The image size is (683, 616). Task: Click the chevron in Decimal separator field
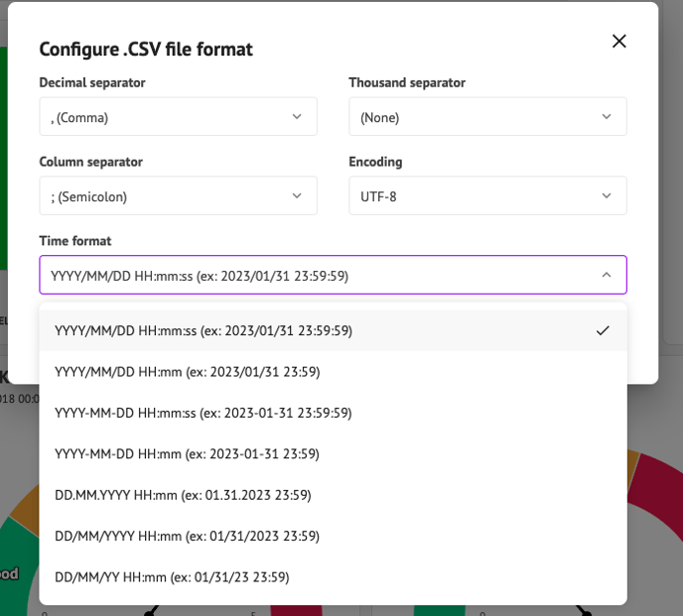point(297,117)
